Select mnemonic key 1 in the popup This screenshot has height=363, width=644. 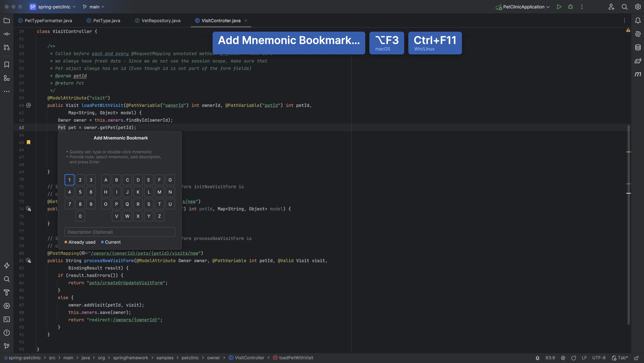pyautogui.click(x=69, y=180)
